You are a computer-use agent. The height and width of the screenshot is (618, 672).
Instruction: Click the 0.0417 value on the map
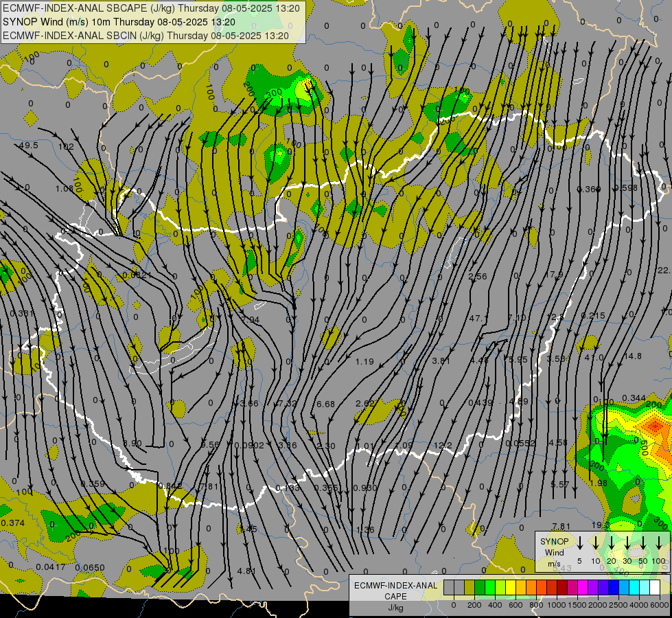[x=51, y=567]
